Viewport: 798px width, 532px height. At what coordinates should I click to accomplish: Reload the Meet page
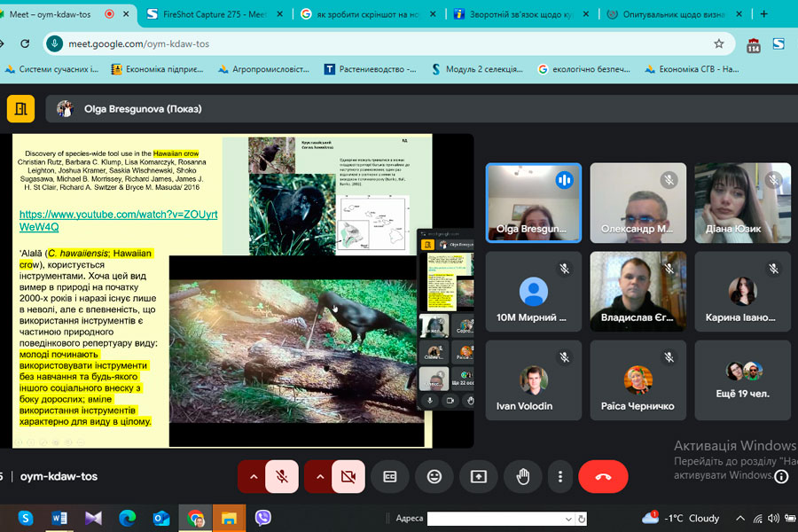(25, 43)
